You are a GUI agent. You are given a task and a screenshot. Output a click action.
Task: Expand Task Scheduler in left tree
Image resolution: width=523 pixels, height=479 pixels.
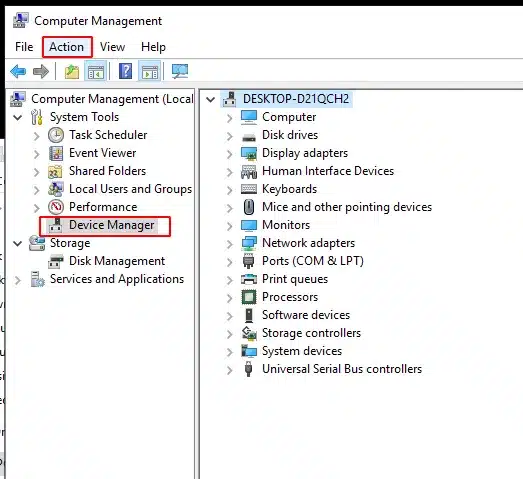point(36,136)
